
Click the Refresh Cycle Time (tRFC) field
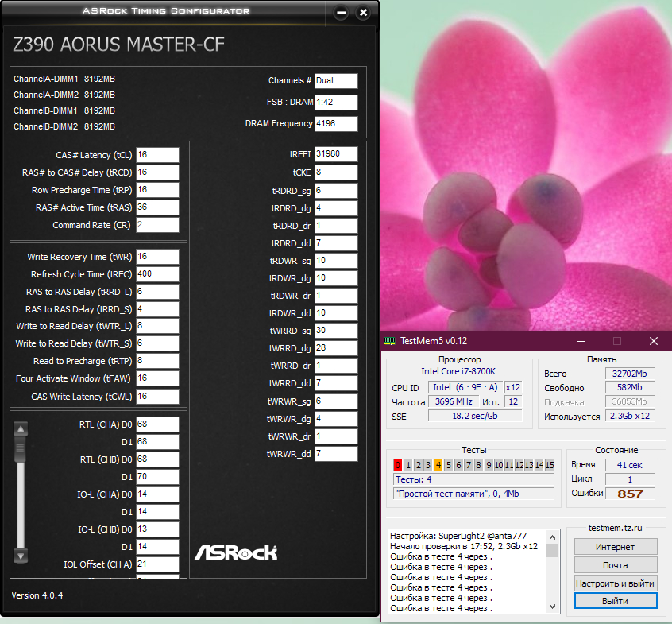(157, 274)
